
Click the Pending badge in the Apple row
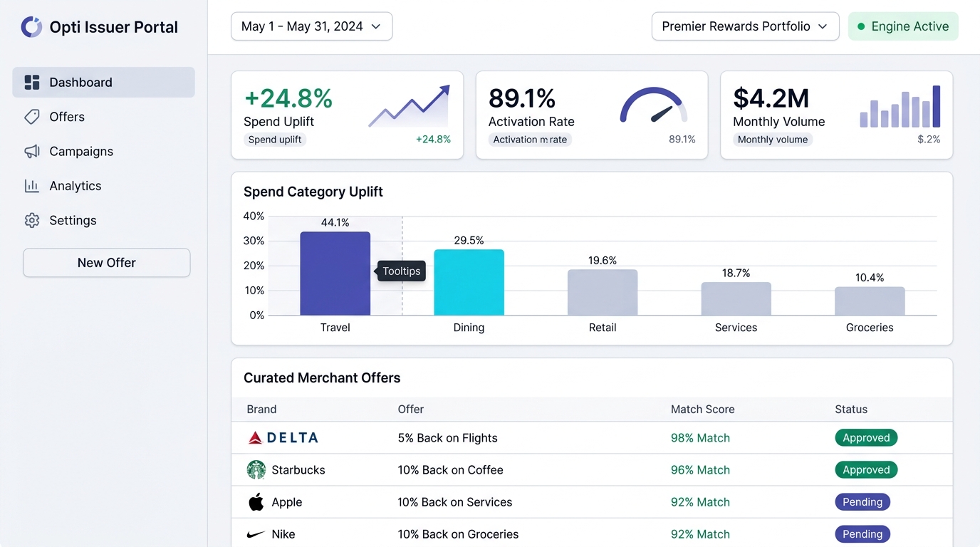coord(862,502)
